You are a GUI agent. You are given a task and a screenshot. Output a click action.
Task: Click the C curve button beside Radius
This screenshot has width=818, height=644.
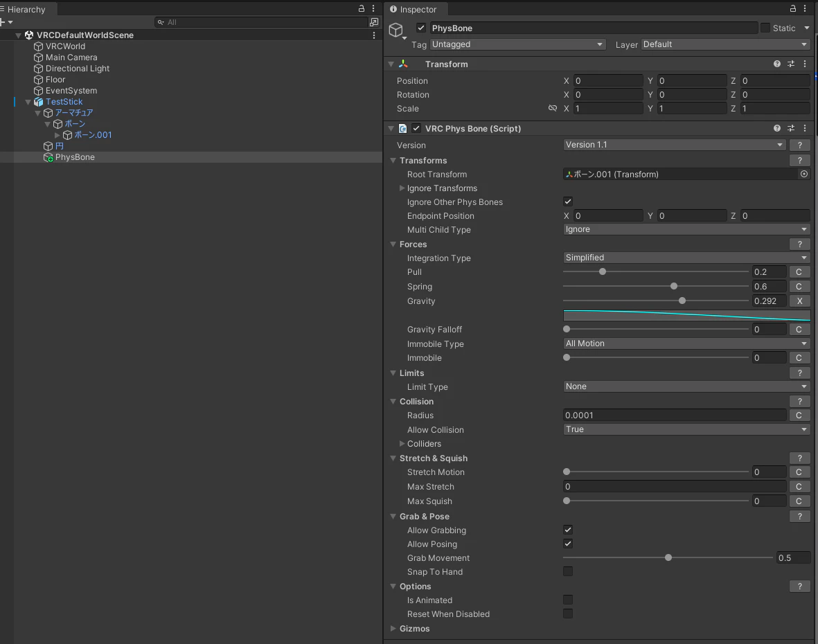pos(799,415)
